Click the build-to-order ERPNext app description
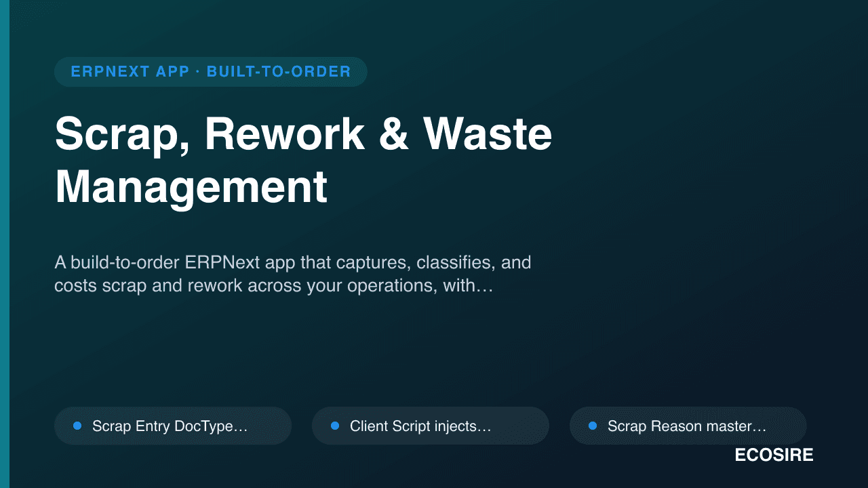Image resolution: width=868 pixels, height=488 pixels. 293,274
